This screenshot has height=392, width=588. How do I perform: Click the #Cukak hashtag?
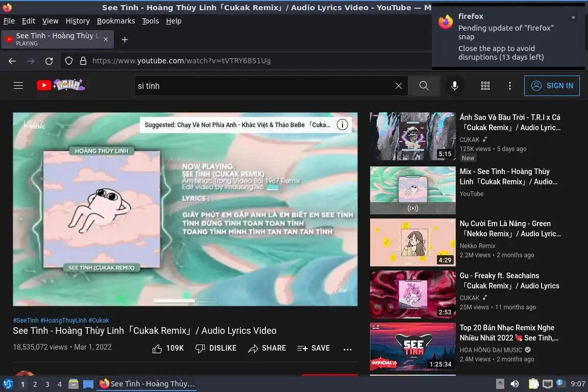99,321
